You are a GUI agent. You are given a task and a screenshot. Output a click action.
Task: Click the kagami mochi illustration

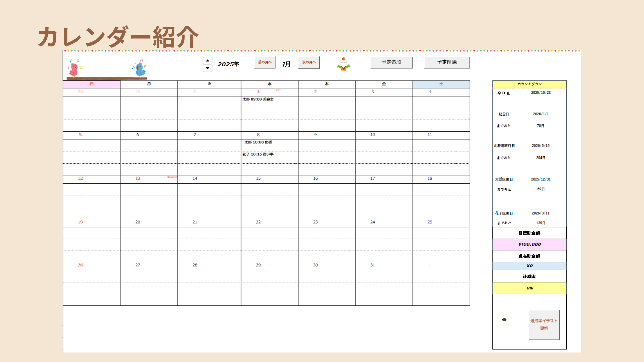(343, 64)
